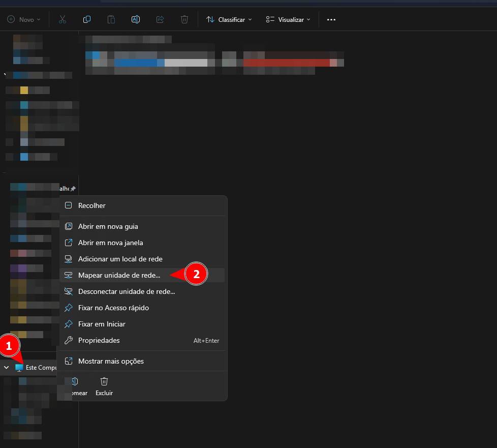Screen dimensions: 497x448
Task: Select Mapear unidade de rede option
Action: 119,275
